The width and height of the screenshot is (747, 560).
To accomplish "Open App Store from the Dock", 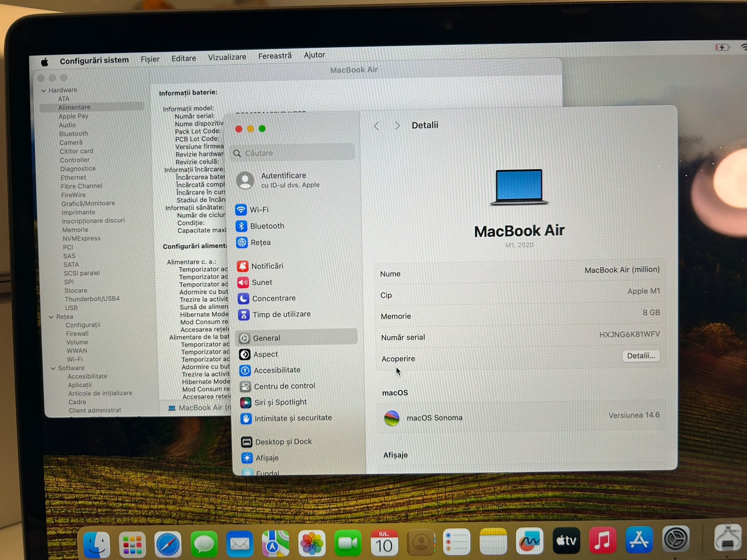I will pyautogui.click(x=639, y=540).
